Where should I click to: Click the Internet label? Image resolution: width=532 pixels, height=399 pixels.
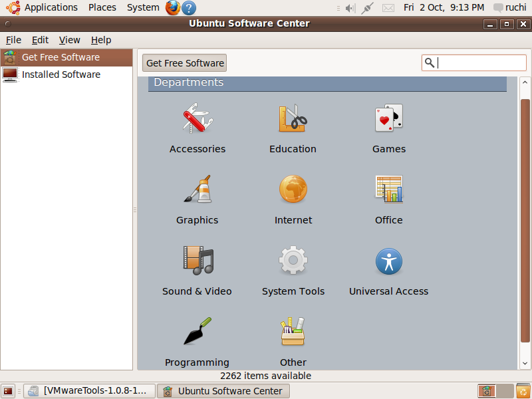293,220
